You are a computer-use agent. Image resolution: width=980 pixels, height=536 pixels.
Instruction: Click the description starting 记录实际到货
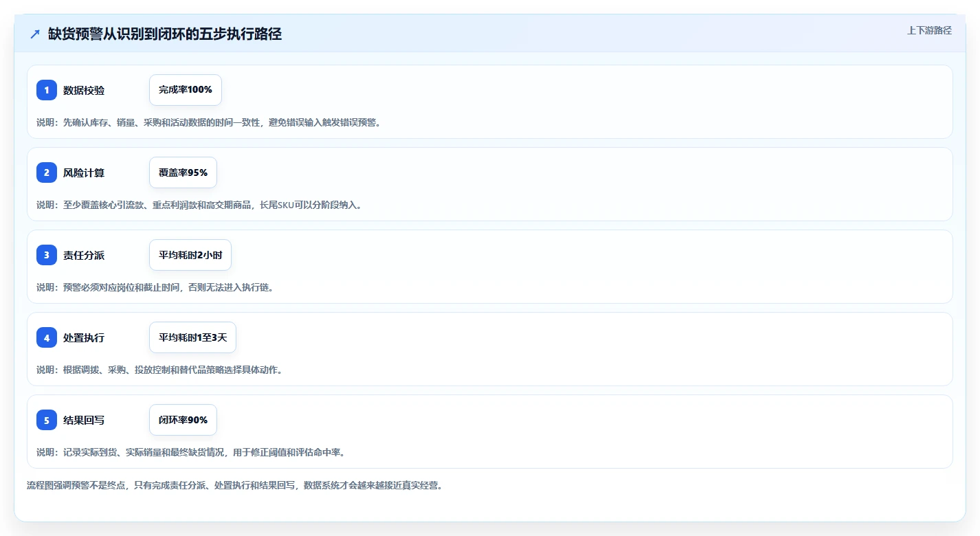coord(191,452)
